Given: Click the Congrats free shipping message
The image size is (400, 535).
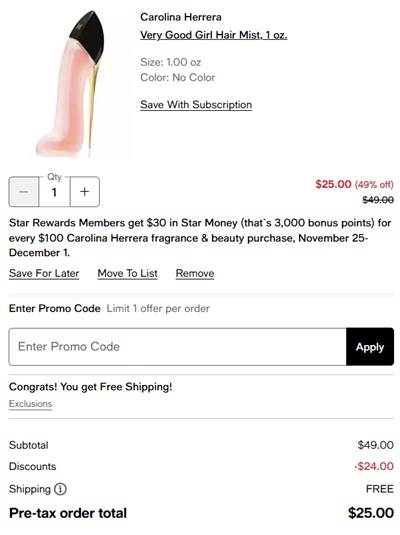Looking at the screenshot, I should [x=90, y=387].
